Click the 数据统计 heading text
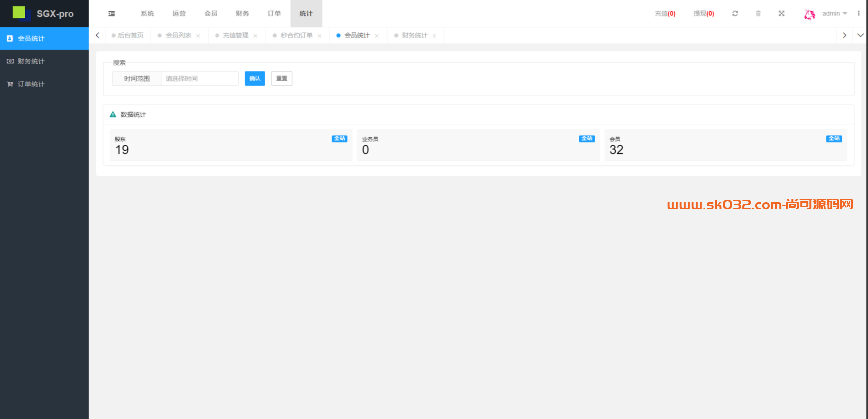Screen dimensions: 868x419 pos(133,115)
